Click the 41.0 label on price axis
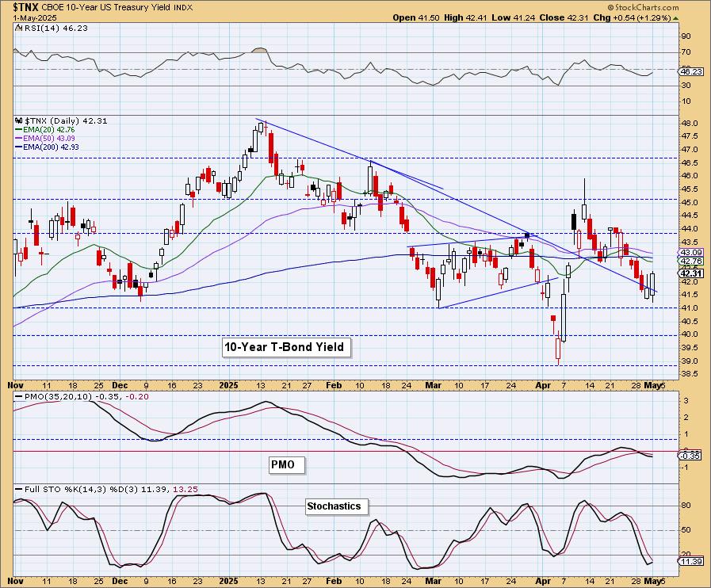Viewport: 711px width, 588px height. [691, 308]
